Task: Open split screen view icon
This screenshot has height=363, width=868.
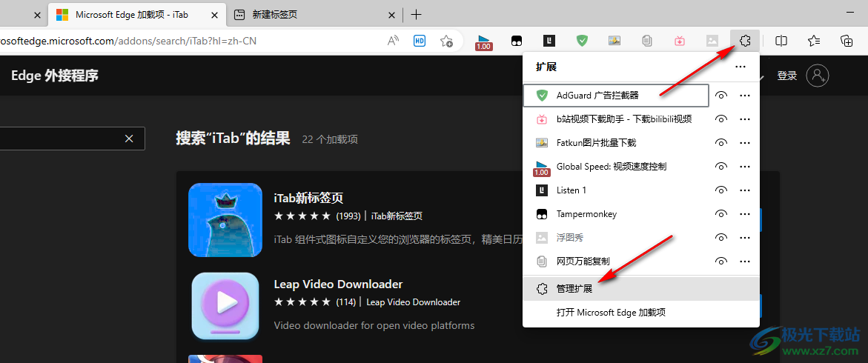Action: 781,41
